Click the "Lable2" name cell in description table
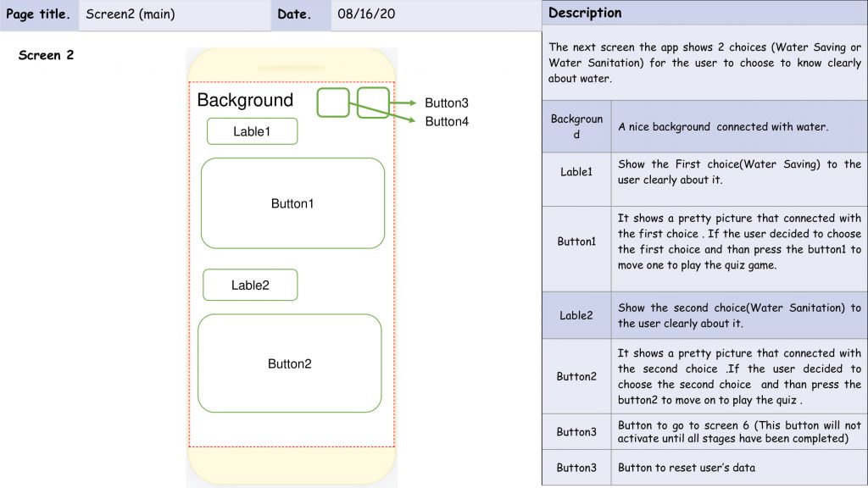 click(576, 315)
